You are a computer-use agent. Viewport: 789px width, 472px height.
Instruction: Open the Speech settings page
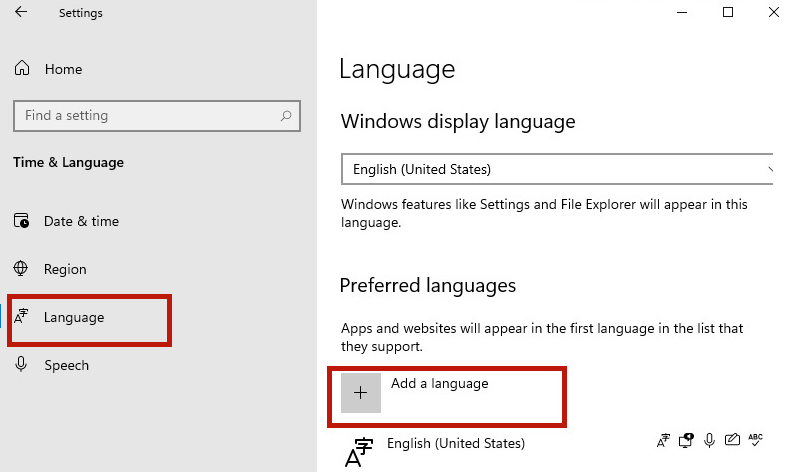point(66,365)
